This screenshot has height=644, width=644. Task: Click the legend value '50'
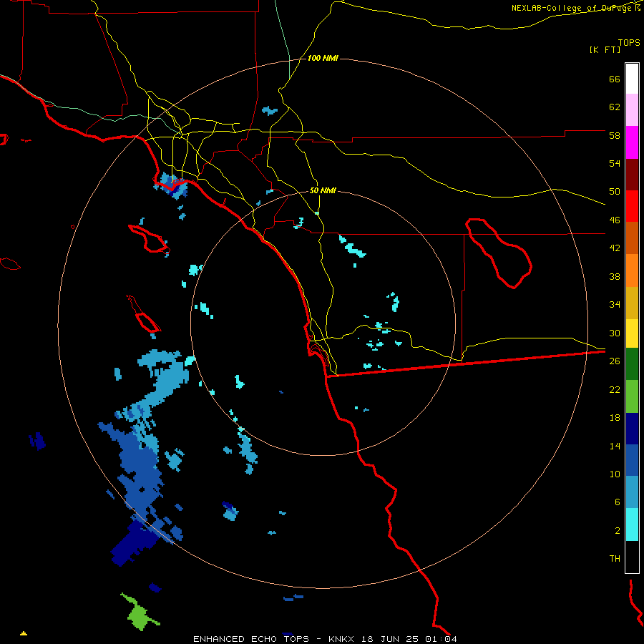coord(615,191)
